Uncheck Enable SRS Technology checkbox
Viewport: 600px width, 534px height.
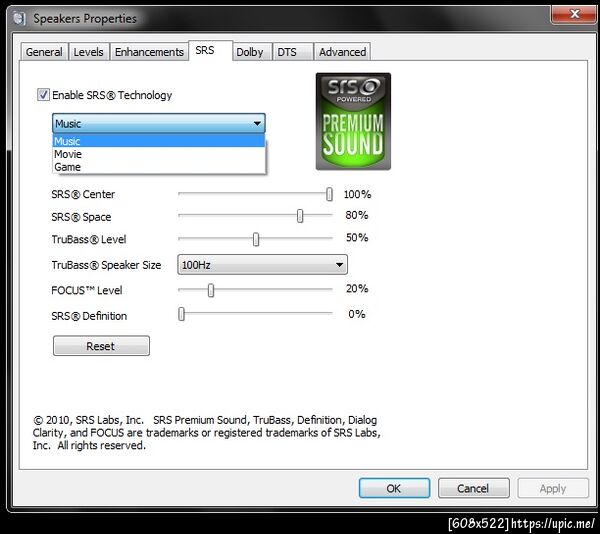coord(43,94)
